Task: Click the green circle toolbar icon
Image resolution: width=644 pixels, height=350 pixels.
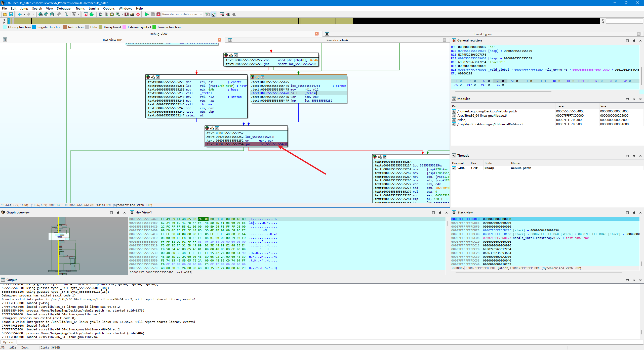Action: click(92, 14)
